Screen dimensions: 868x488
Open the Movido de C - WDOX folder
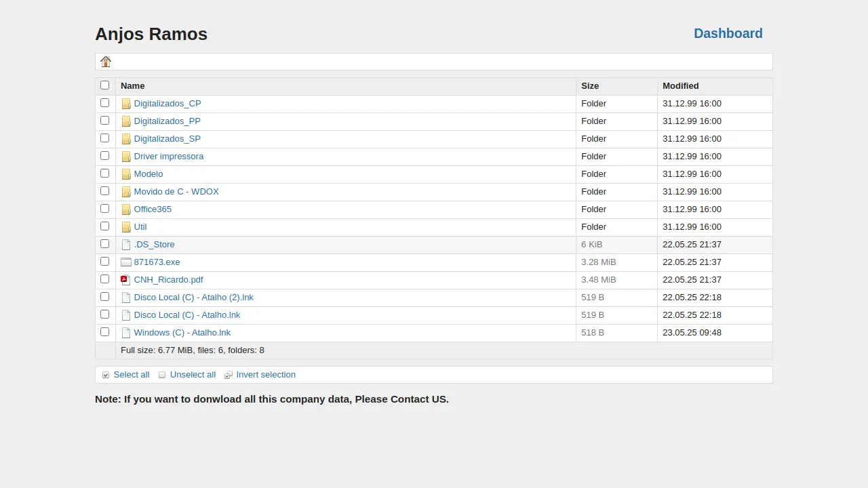[176, 192]
